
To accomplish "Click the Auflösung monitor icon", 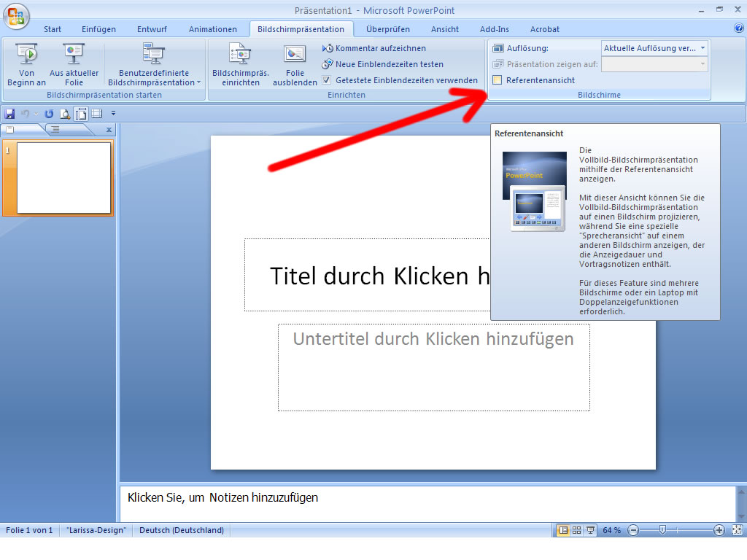I will point(498,48).
